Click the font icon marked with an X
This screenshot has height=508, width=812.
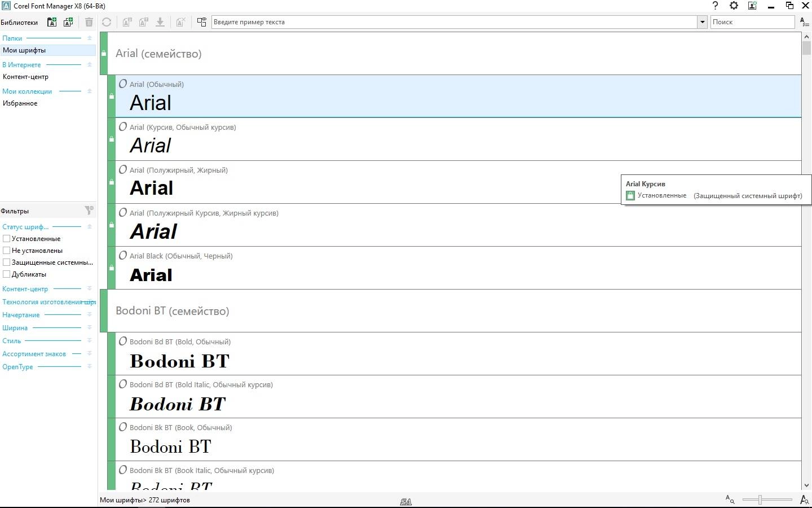(x=180, y=22)
